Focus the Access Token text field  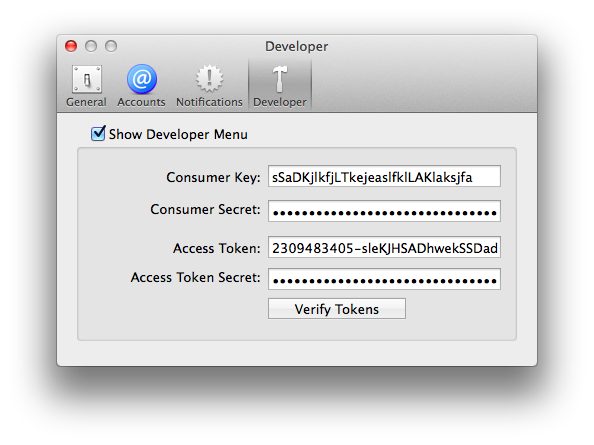click(384, 247)
